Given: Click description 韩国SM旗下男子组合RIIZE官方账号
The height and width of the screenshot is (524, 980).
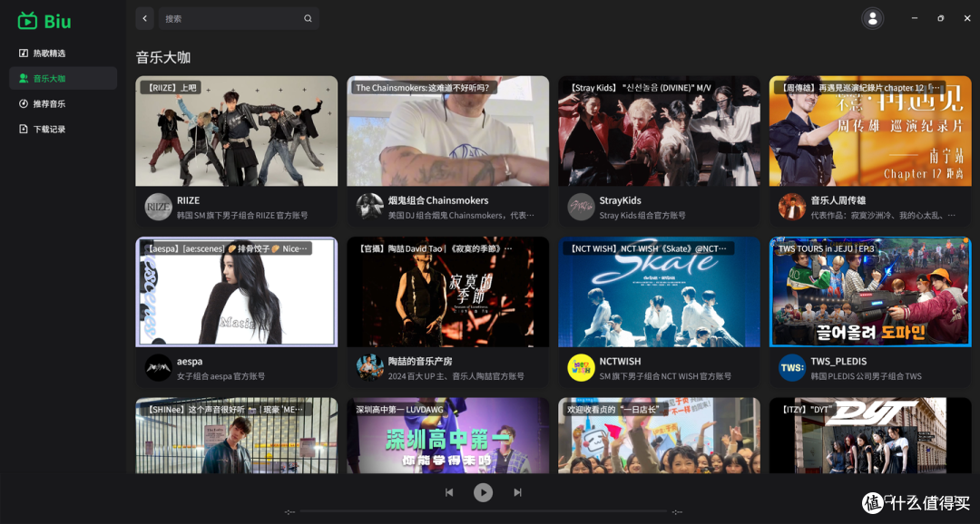Looking at the screenshot, I should coord(242,216).
